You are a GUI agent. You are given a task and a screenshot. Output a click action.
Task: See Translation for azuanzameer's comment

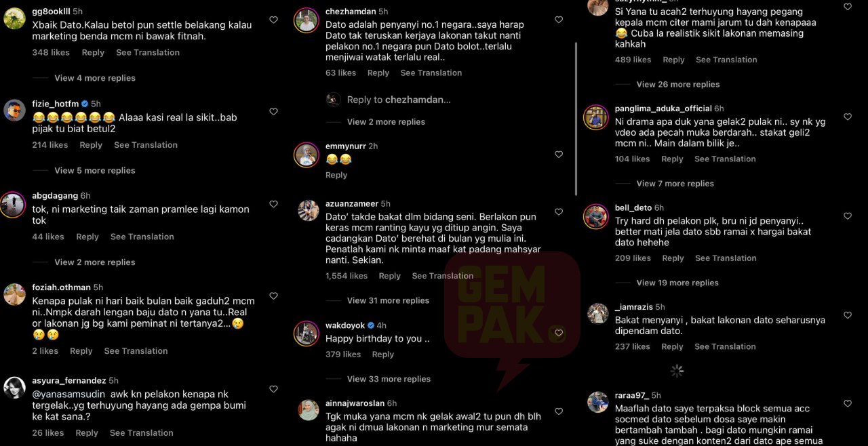click(443, 276)
